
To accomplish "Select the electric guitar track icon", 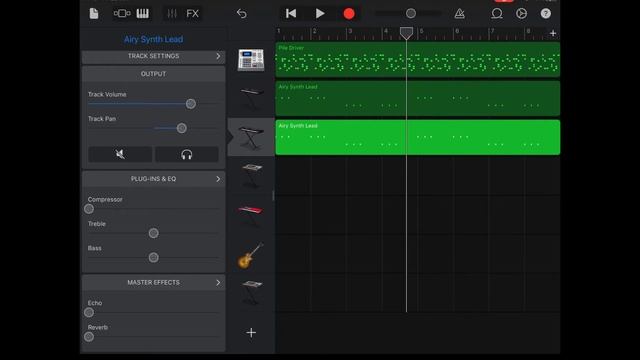I will [x=251, y=255].
